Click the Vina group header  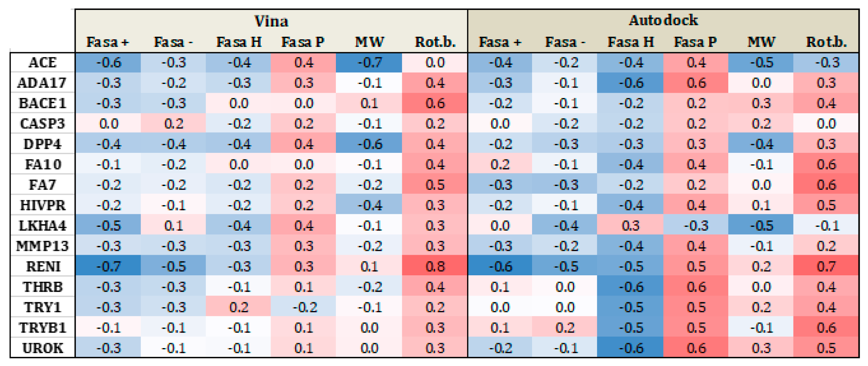tap(271, 21)
